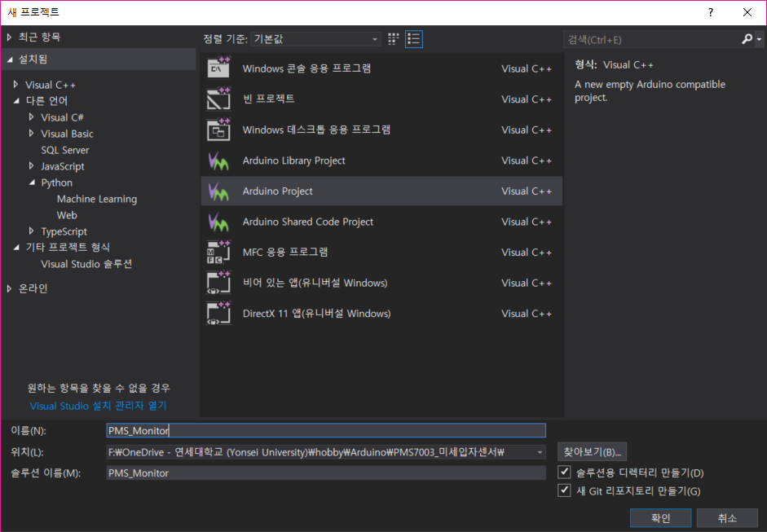This screenshot has height=532, width=767.
Task: Click the blank universal Windows app icon
Action: tap(218, 284)
